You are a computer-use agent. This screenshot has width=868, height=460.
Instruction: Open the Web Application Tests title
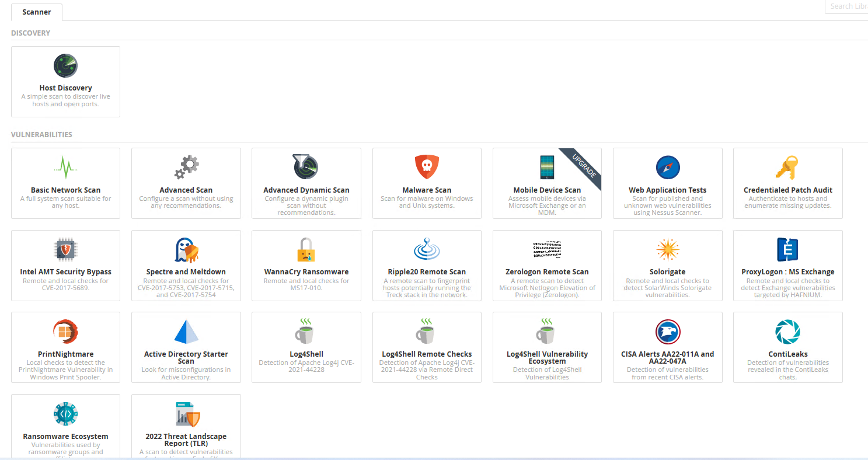668,190
